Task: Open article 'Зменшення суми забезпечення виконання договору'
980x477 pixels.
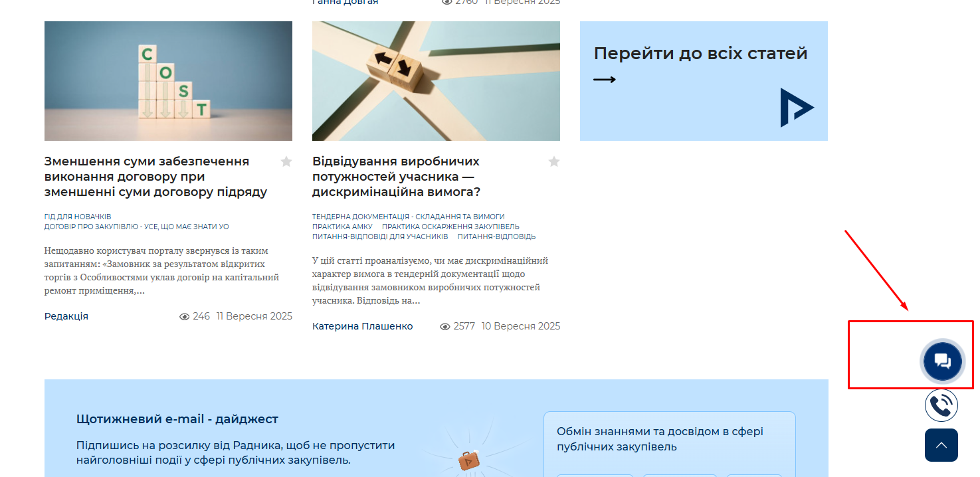Action: (x=155, y=177)
